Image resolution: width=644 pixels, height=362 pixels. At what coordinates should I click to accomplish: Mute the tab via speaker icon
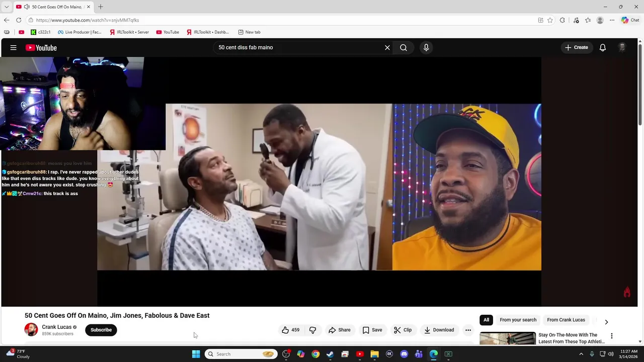point(26,7)
